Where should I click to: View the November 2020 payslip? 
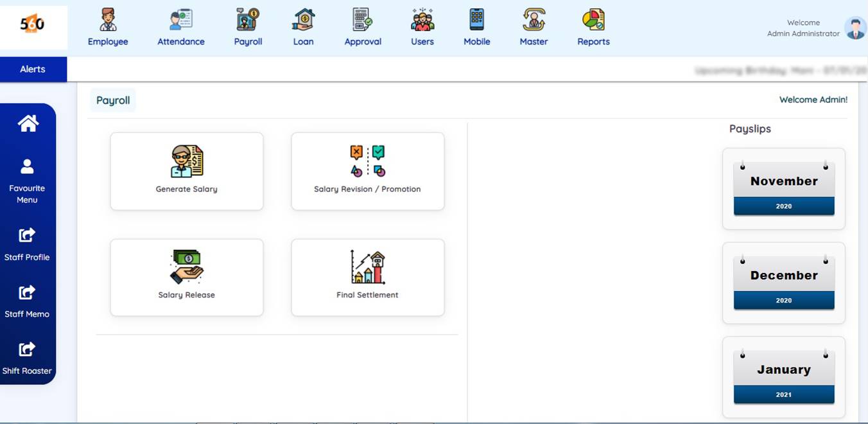click(x=784, y=189)
